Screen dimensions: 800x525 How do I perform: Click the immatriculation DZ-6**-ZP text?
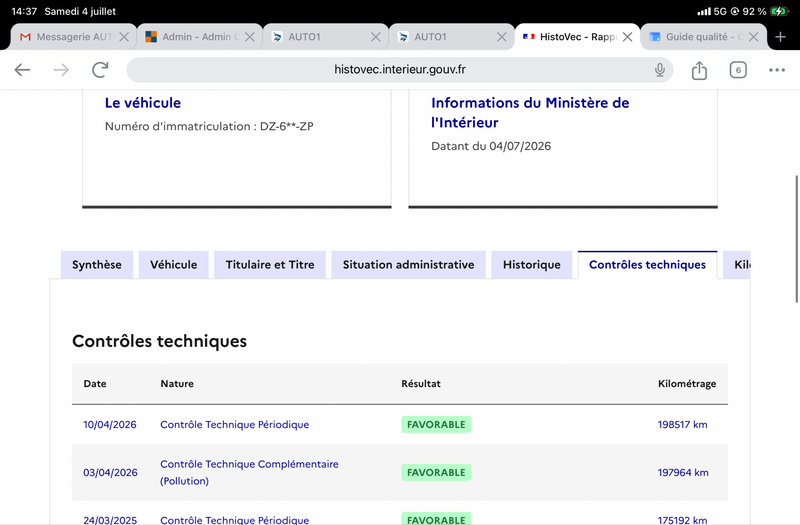tap(287, 127)
